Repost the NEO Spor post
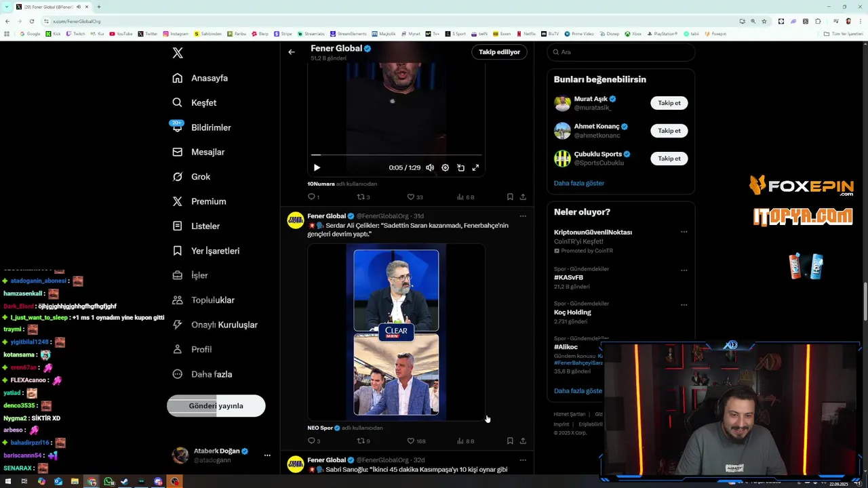This screenshot has height=488, width=868. (x=363, y=441)
